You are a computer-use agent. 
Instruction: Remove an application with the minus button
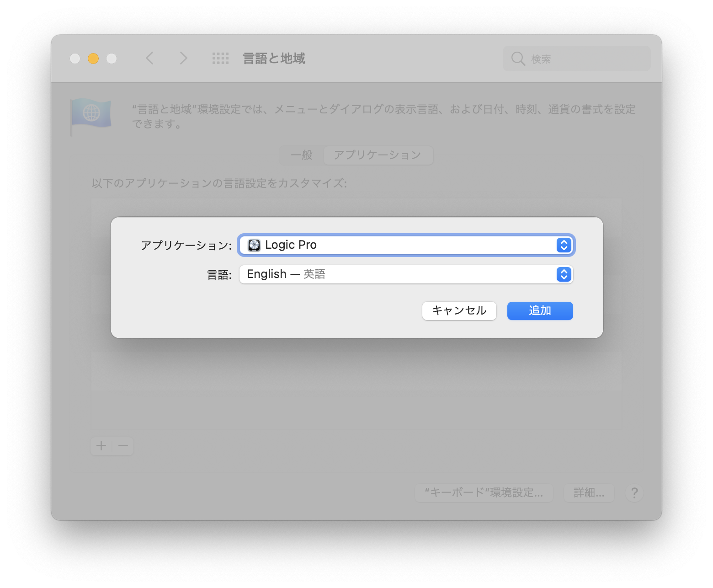pyautogui.click(x=123, y=446)
